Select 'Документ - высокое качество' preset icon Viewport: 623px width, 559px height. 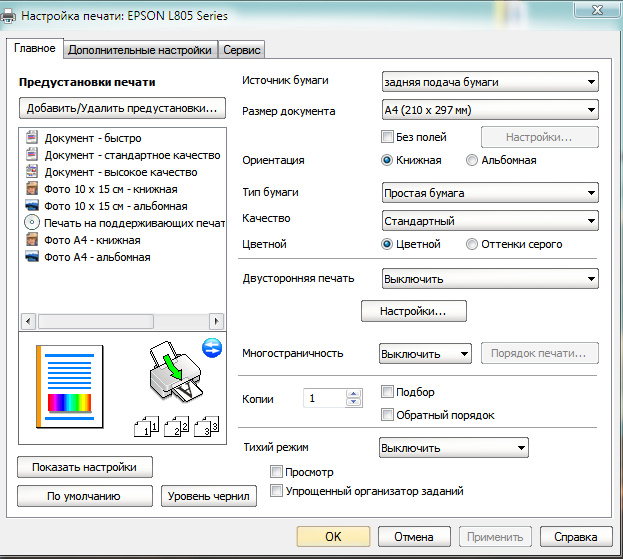31,172
